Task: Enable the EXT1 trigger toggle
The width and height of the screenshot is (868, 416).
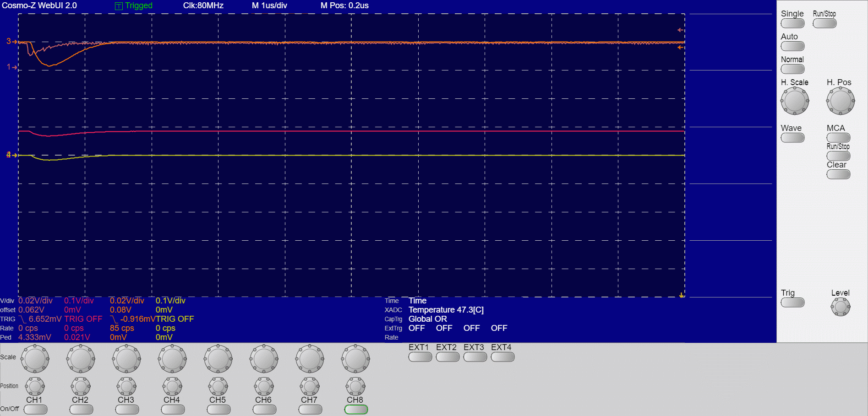Action: click(x=420, y=357)
